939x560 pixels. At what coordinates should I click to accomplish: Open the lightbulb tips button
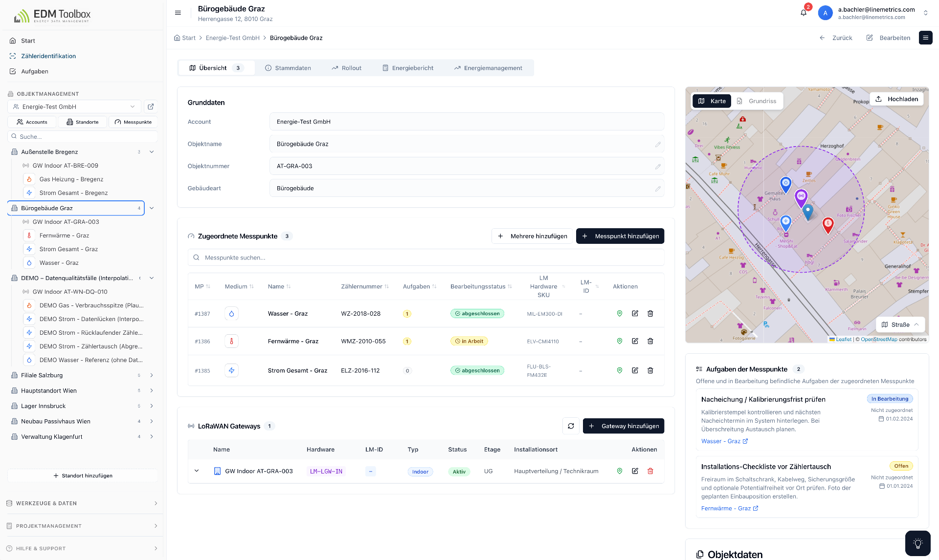point(917,543)
